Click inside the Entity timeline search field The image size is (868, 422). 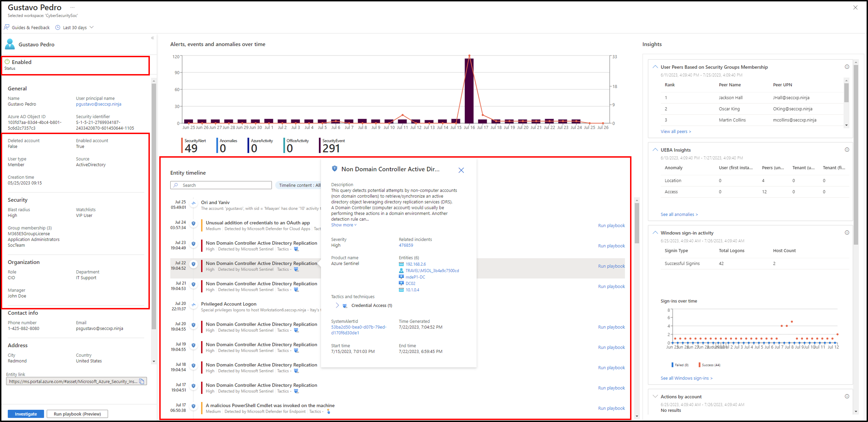coord(221,185)
